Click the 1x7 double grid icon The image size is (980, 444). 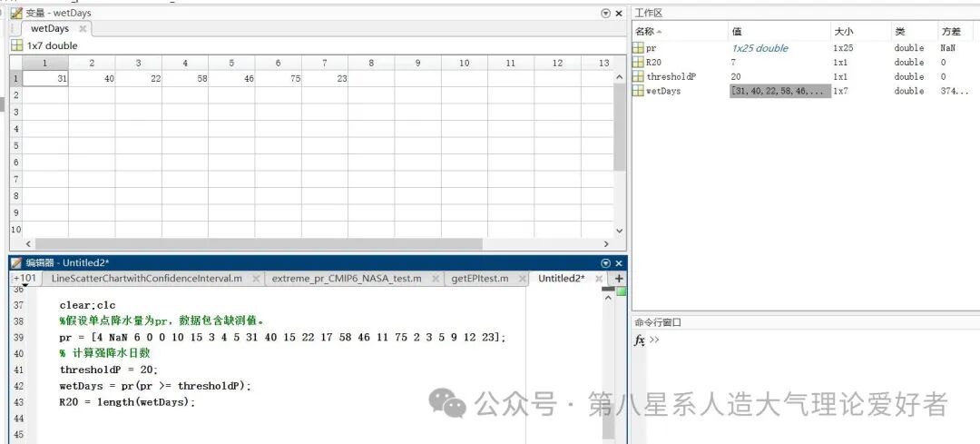(17, 45)
